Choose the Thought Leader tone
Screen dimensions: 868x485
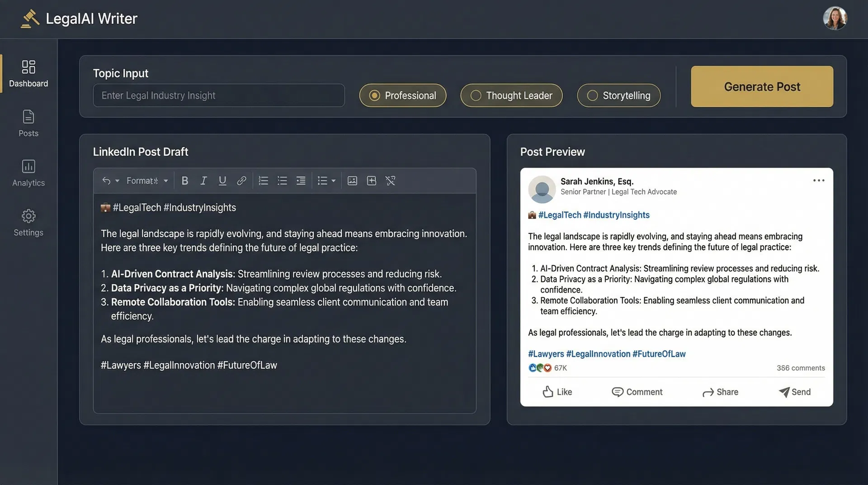pyautogui.click(x=511, y=95)
